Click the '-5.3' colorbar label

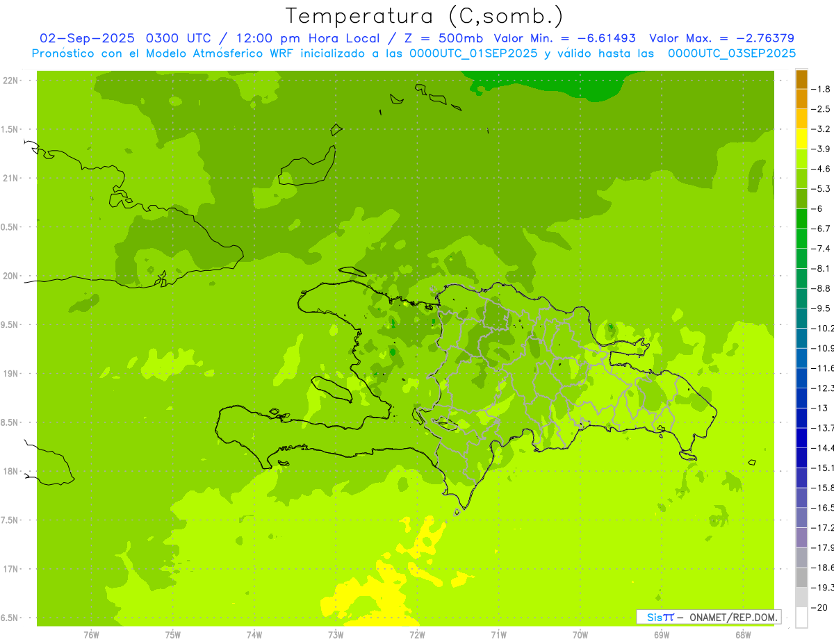point(820,189)
